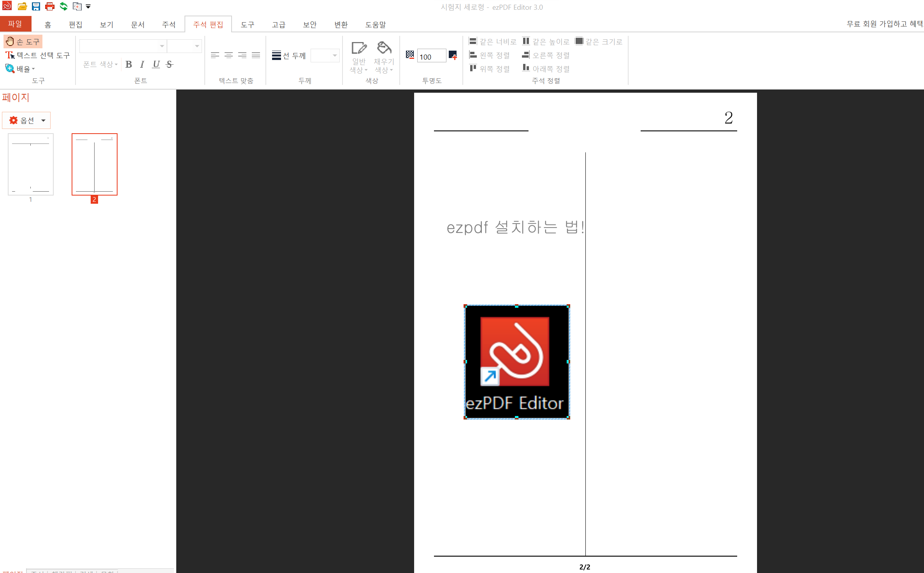The width and height of the screenshot is (924, 573).
Task: Select page 2 thumbnail
Action: pos(95,164)
